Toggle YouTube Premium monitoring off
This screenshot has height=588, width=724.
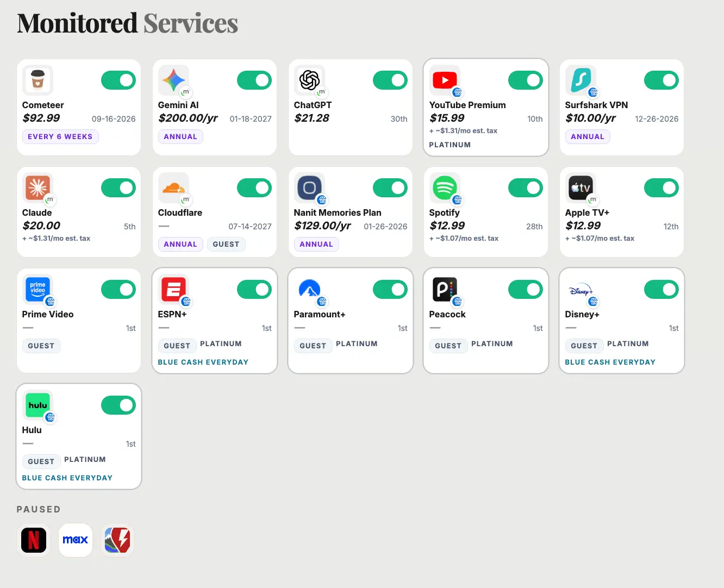526,80
